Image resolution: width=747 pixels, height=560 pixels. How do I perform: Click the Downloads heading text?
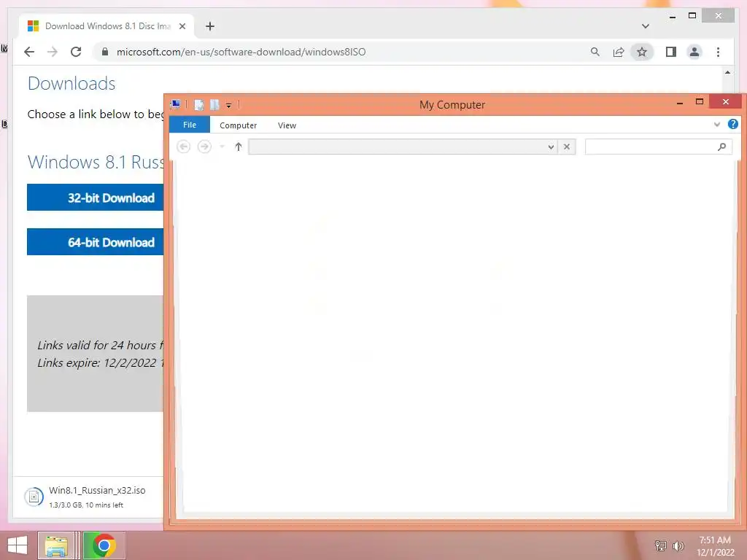(71, 84)
